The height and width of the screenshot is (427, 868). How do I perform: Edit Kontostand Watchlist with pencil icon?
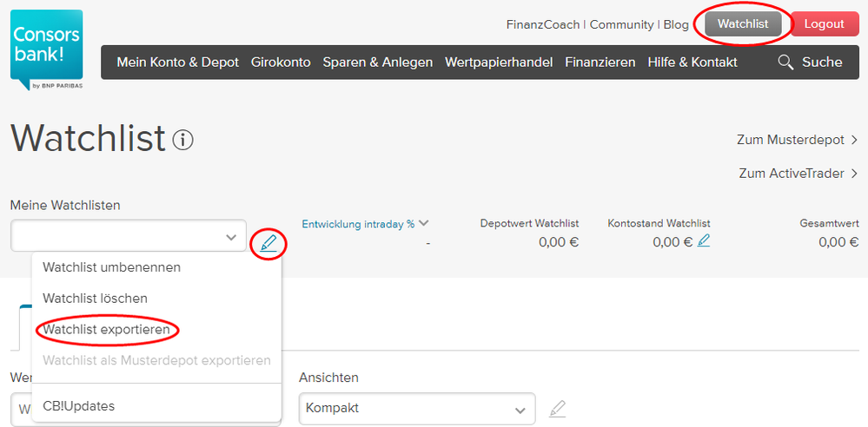tap(703, 240)
